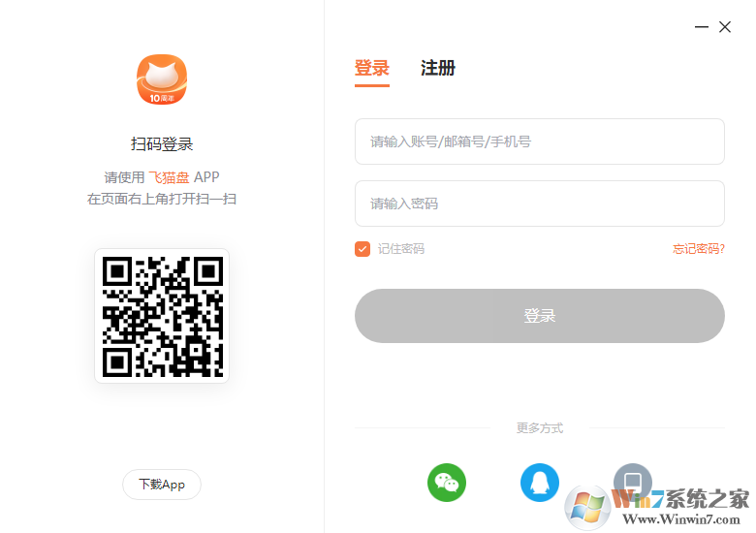
Task: Minimize the login window
Action: coord(701,27)
